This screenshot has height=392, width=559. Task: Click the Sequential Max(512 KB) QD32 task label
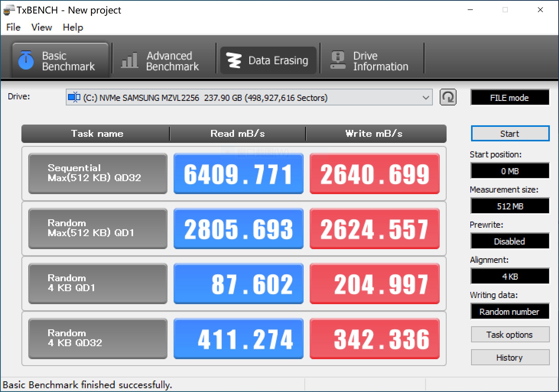pos(97,173)
